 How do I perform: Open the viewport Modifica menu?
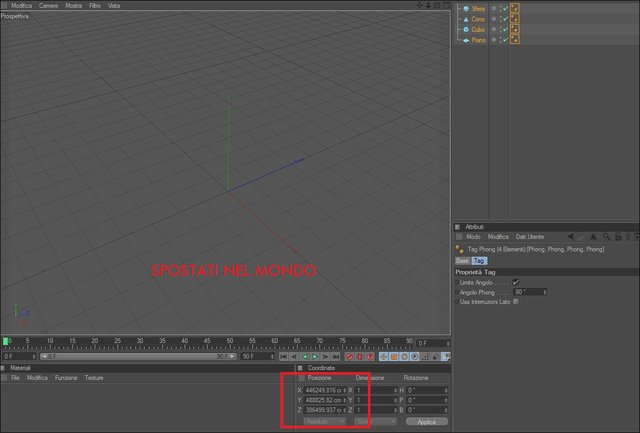[x=21, y=6]
